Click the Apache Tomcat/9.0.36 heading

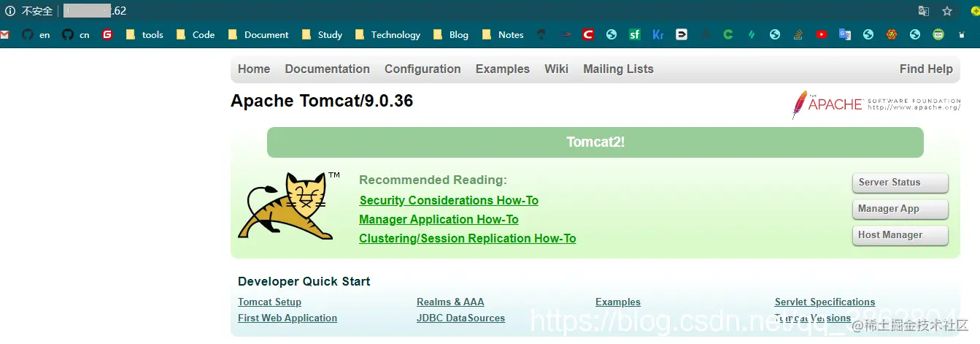[x=322, y=101]
